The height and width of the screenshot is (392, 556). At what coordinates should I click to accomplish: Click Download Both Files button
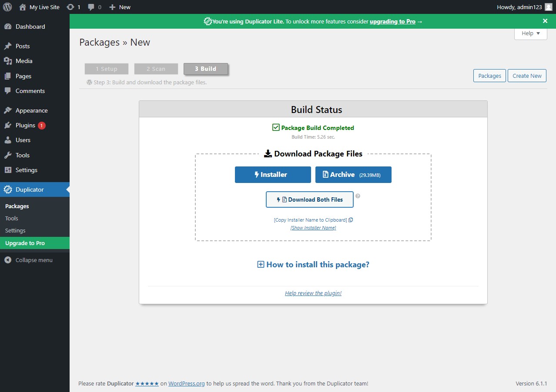pyautogui.click(x=310, y=199)
